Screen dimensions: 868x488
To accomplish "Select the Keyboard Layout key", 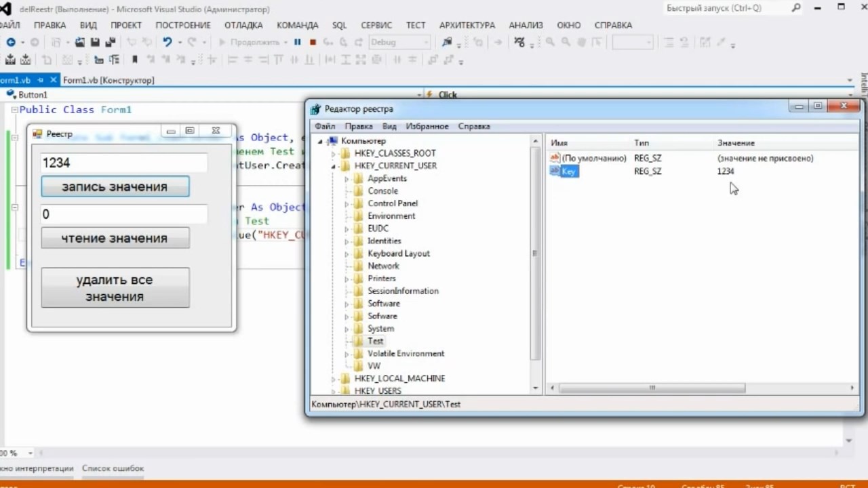I will 399,253.
